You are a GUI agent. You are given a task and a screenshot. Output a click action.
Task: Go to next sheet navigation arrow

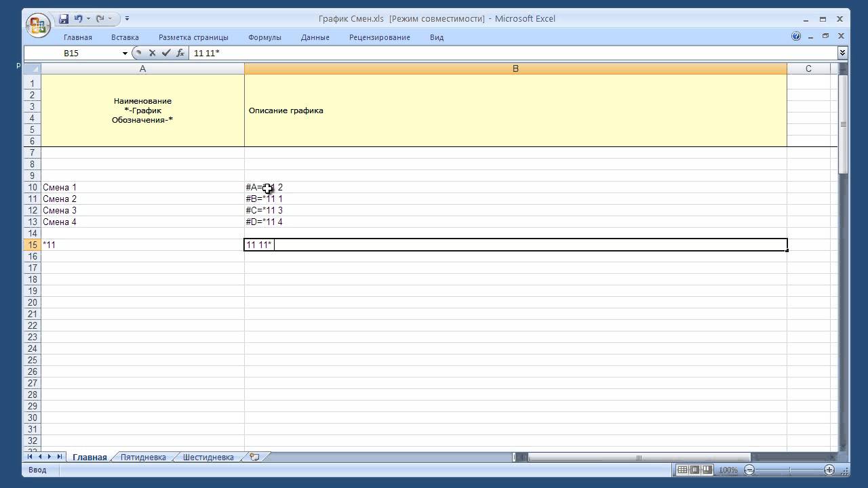pyautogui.click(x=50, y=457)
